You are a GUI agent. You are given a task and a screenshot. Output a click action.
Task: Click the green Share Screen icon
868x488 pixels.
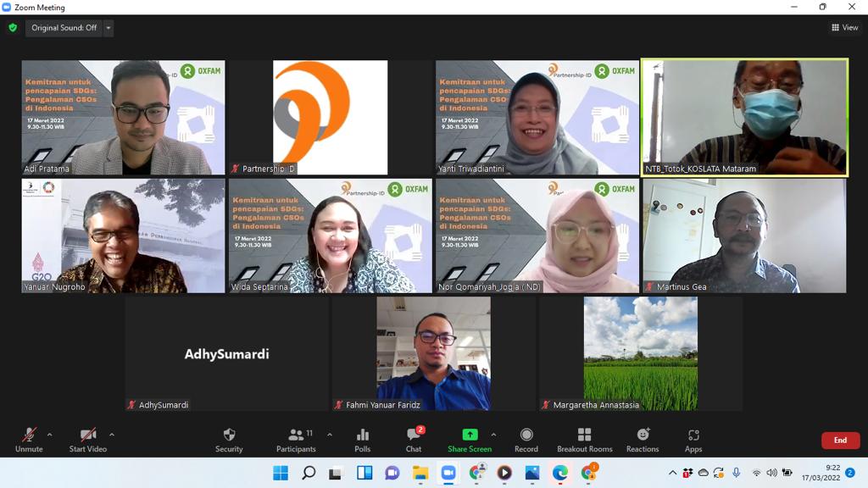pyautogui.click(x=469, y=435)
